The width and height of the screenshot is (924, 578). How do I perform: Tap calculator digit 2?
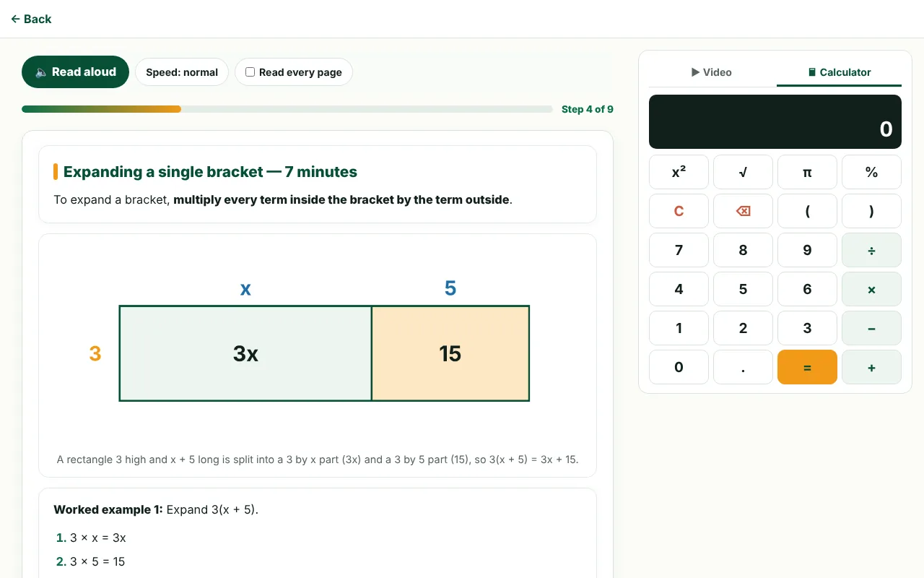743,328
